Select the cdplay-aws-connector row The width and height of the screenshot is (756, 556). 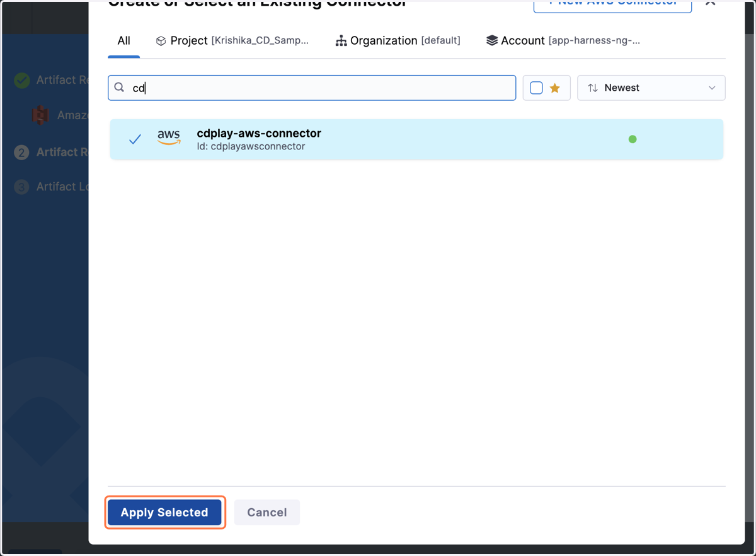click(416, 139)
